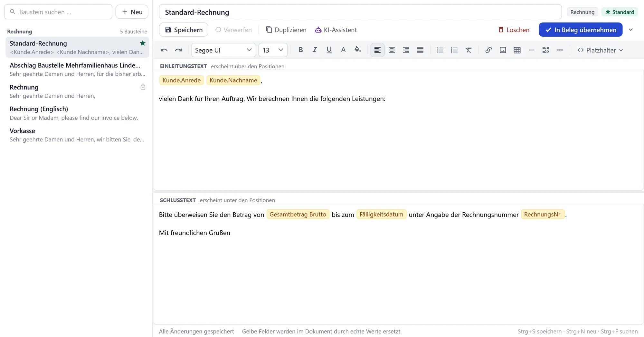The image size is (644, 337).
Task: Insert an image
Action: coord(503,50)
